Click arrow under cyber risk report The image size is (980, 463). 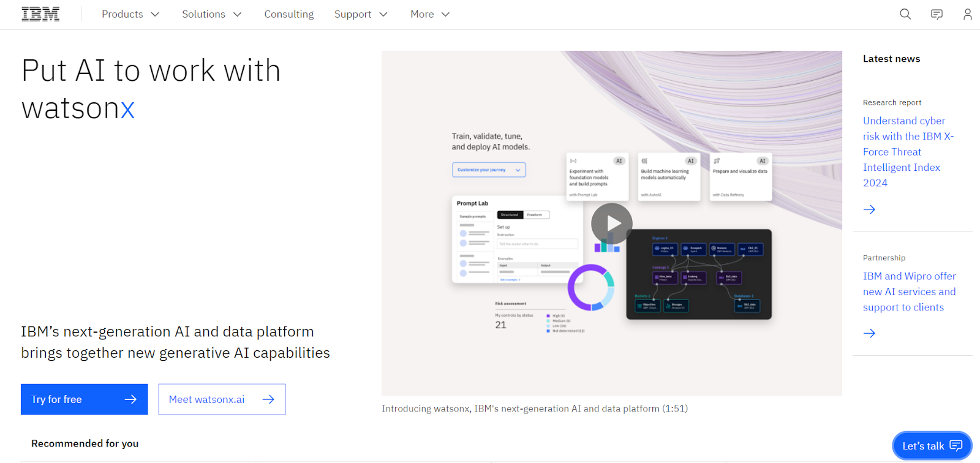tap(869, 209)
